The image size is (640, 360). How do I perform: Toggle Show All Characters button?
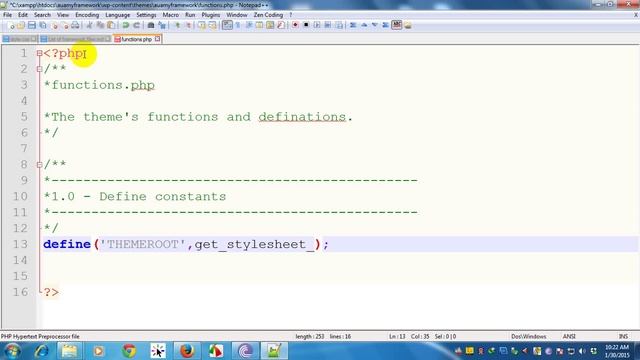coord(238,25)
